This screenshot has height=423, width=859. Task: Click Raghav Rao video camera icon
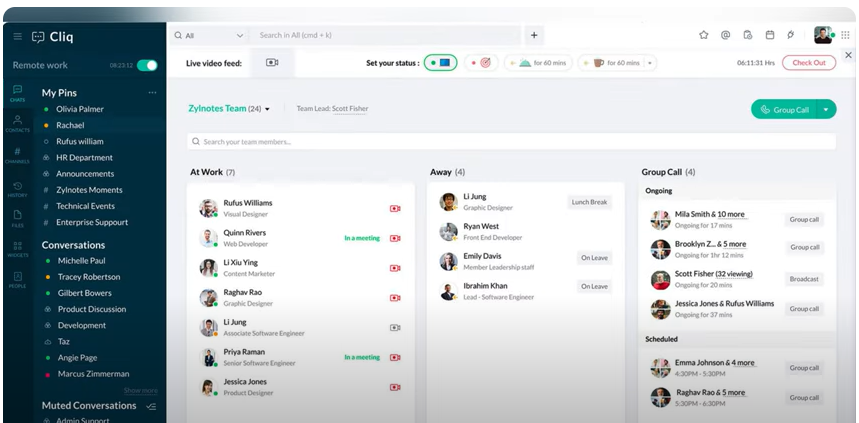click(395, 298)
